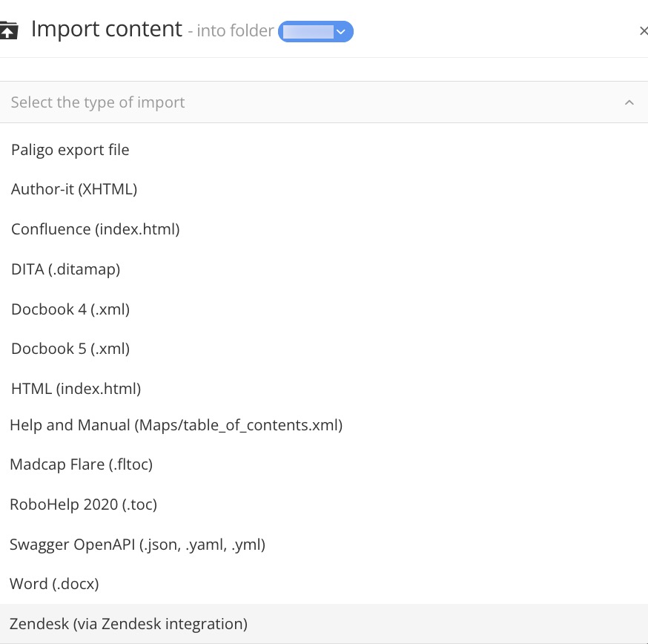Select Docbook 5 (.xml) import type
The image size is (648, 644).
(70, 349)
